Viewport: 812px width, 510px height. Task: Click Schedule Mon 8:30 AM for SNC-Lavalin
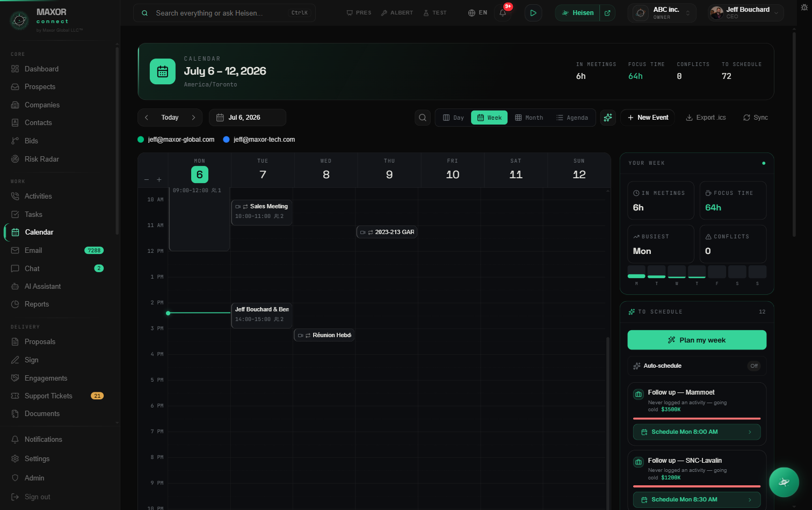(697, 500)
